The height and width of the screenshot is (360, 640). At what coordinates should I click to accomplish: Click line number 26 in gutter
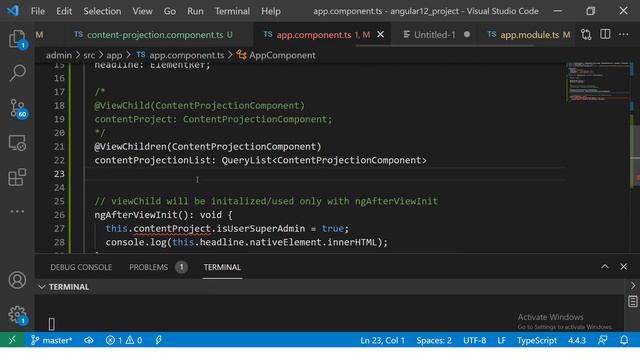(x=59, y=215)
